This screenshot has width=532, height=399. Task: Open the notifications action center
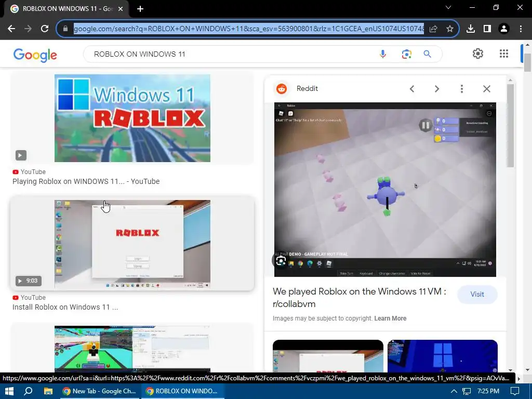(x=515, y=391)
